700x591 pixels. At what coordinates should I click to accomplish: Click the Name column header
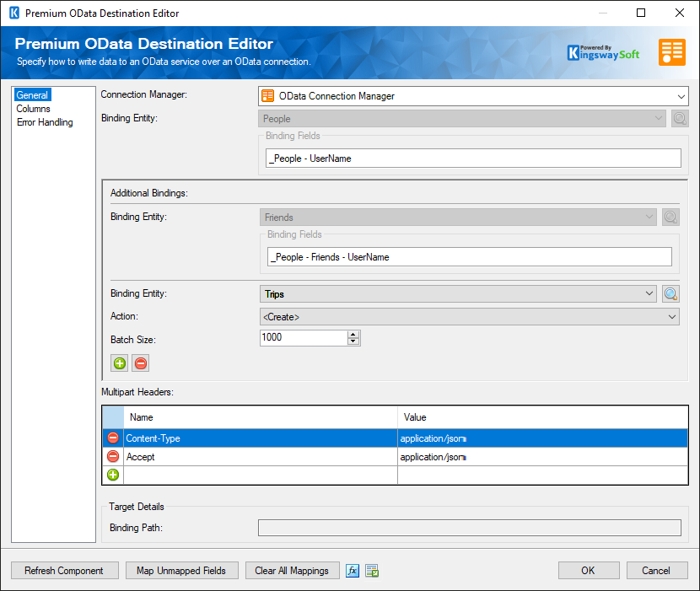(x=261, y=417)
